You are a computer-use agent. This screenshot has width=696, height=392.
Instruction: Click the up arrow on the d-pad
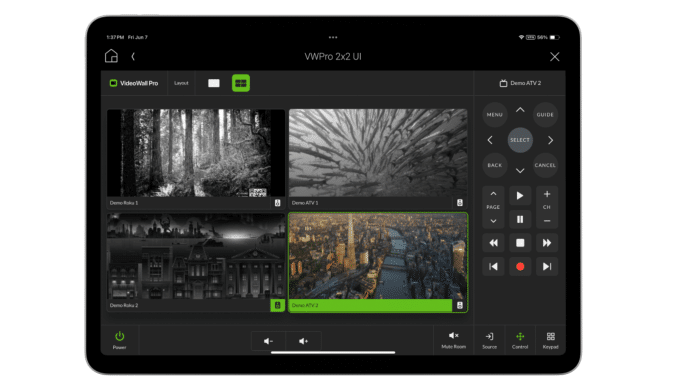(x=520, y=110)
